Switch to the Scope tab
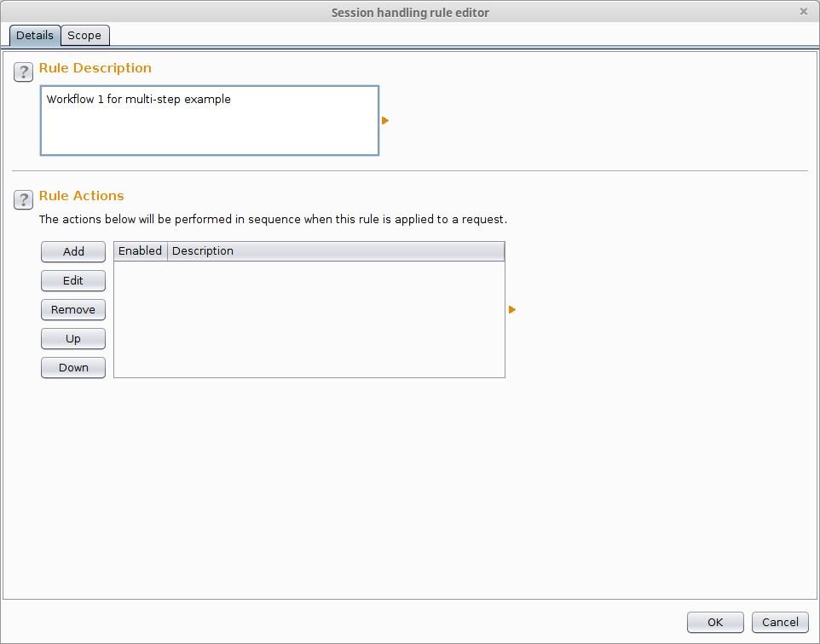This screenshot has height=644, width=820. (x=84, y=36)
